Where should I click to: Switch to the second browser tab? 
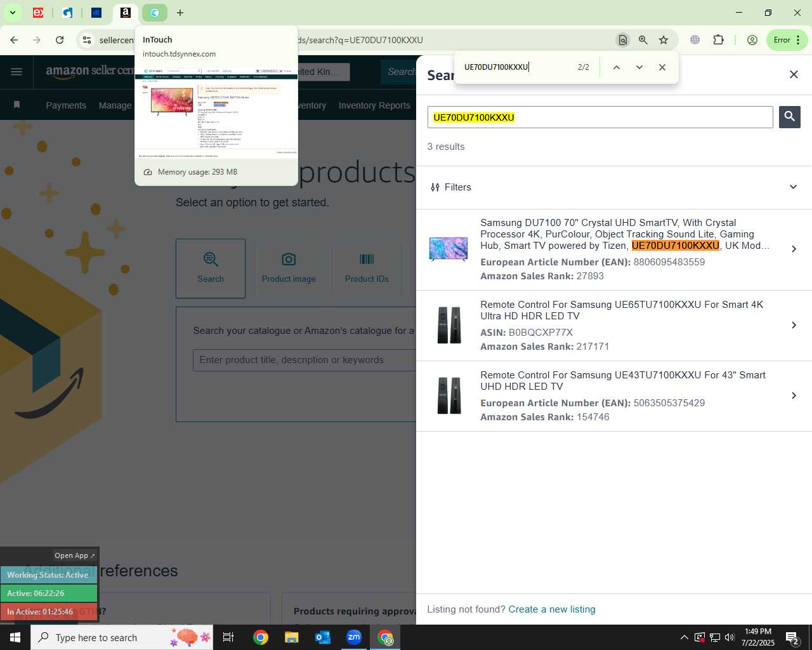point(67,12)
